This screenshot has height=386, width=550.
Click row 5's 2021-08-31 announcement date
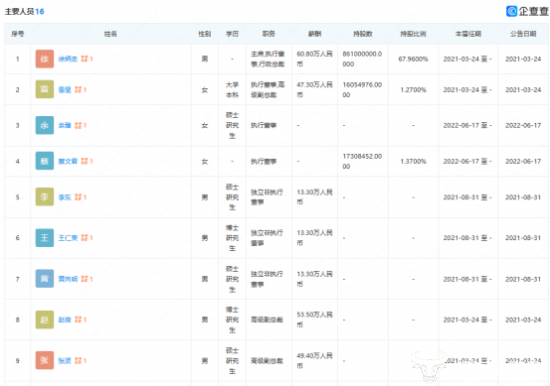523,197
